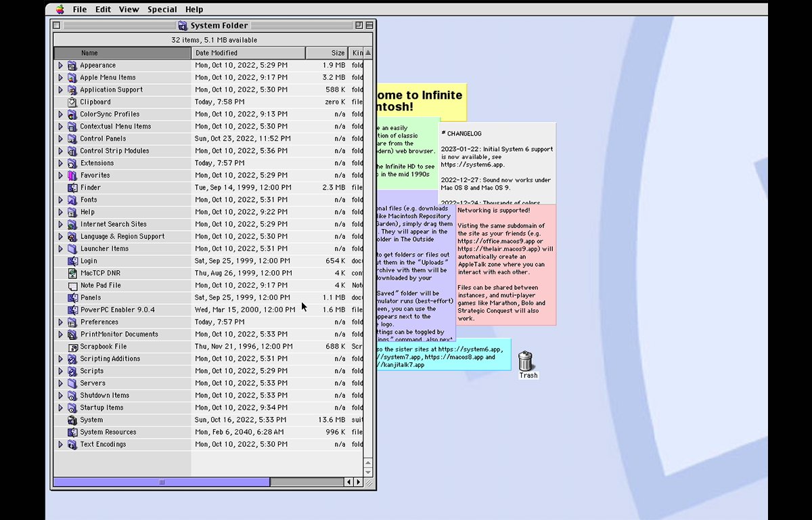
Task: Click the horizontal scroll left arrow
Action: 349,482
